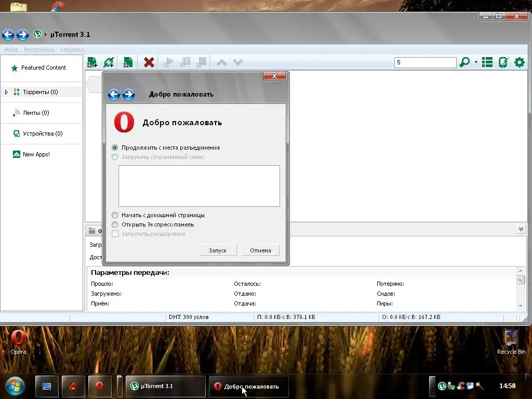Click the red Remove torrent X icon
The height and width of the screenshot is (399, 532).
click(149, 62)
